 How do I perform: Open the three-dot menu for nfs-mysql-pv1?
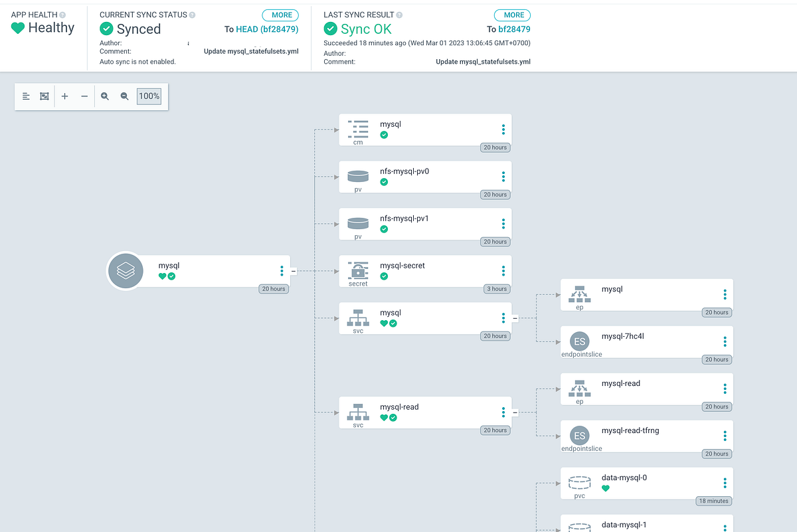pyautogui.click(x=503, y=224)
